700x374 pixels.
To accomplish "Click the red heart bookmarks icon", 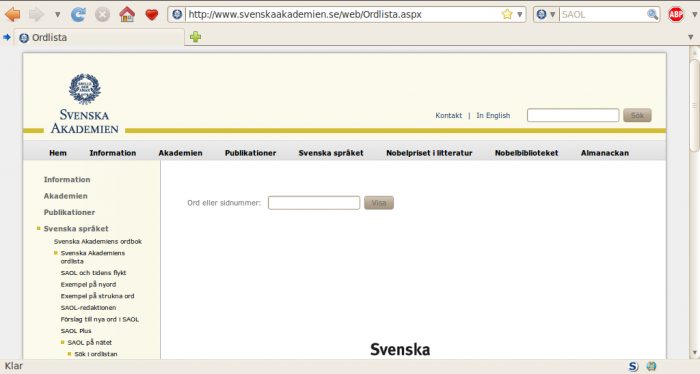I will click(152, 15).
